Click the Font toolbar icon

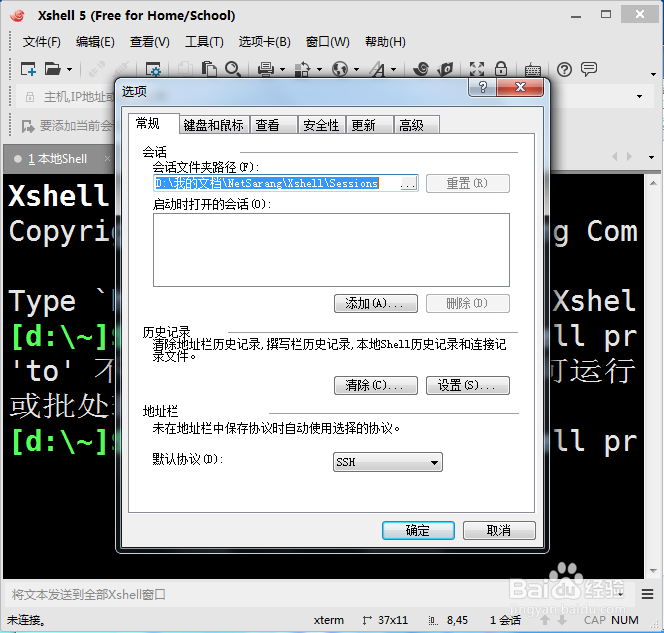point(377,69)
